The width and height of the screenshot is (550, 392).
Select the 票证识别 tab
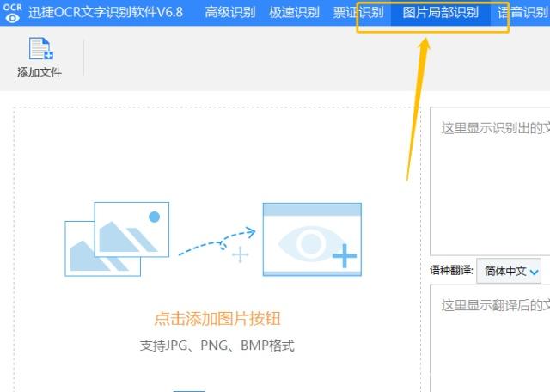point(358,12)
